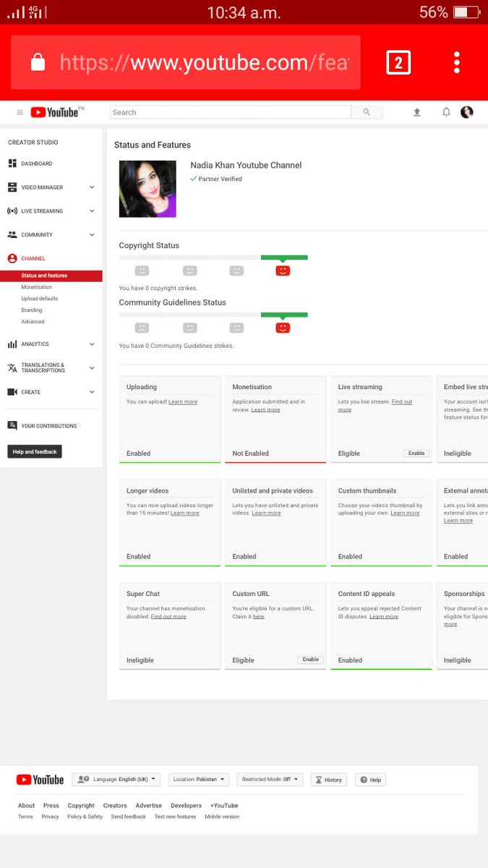Click the YouTube logo in header
The width and height of the screenshot is (488, 868).
54,112
